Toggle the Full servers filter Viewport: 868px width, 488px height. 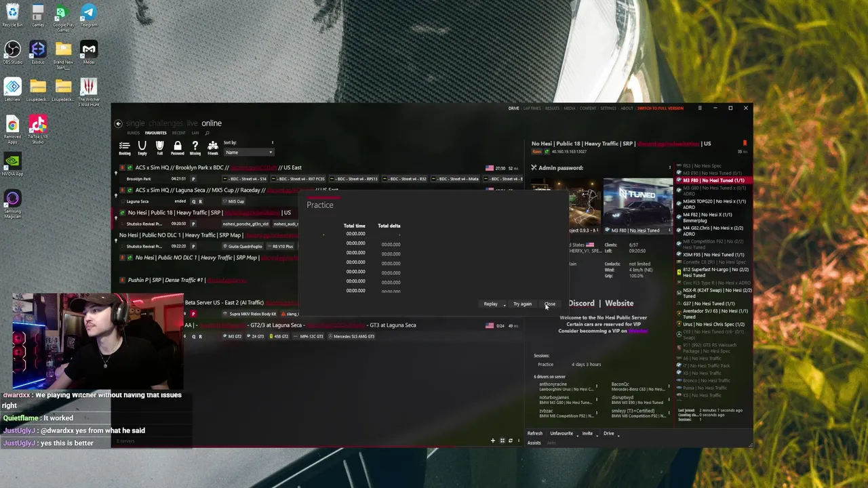pyautogui.click(x=160, y=148)
